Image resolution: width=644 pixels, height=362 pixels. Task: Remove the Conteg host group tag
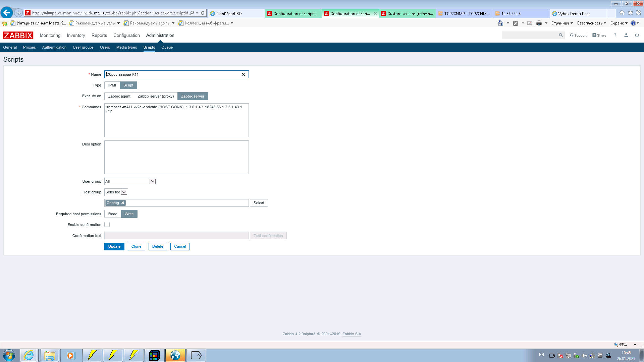pos(123,203)
